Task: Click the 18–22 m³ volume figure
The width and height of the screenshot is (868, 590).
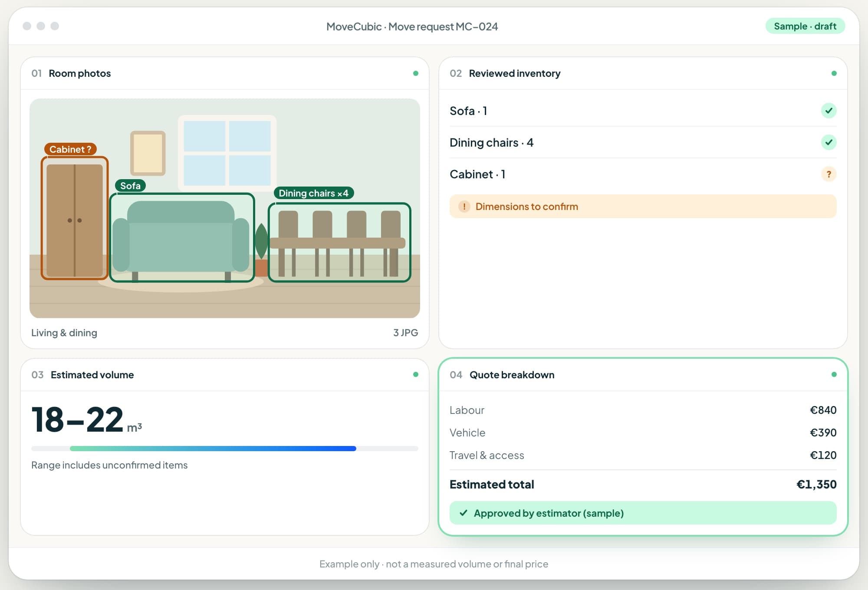Action: click(x=86, y=420)
